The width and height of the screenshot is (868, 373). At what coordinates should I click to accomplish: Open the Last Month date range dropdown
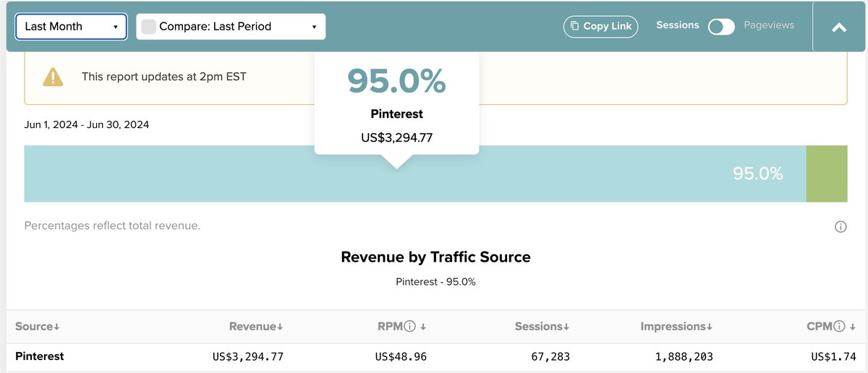point(72,27)
